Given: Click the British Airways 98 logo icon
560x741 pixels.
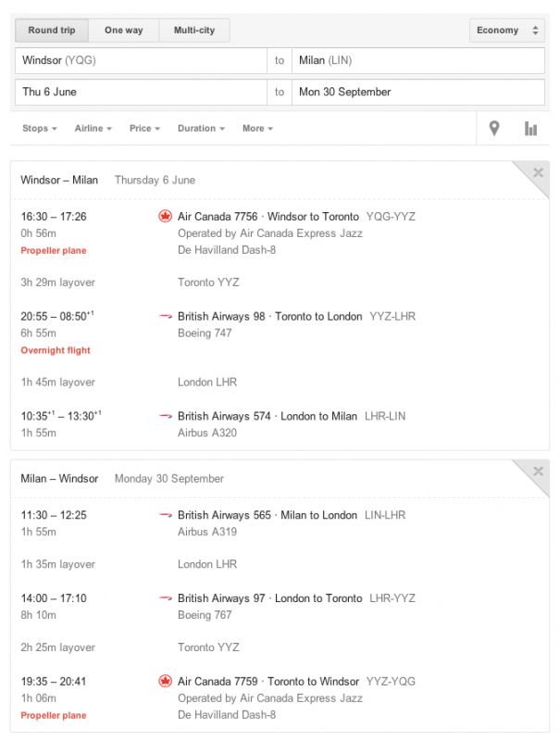Looking at the screenshot, I should click(x=166, y=316).
